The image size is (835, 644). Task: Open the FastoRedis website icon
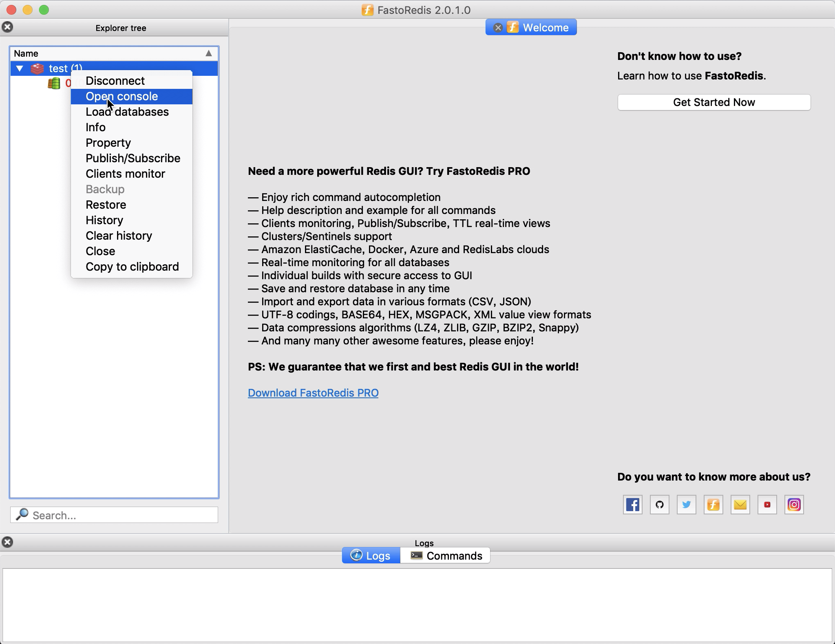[713, 505]
